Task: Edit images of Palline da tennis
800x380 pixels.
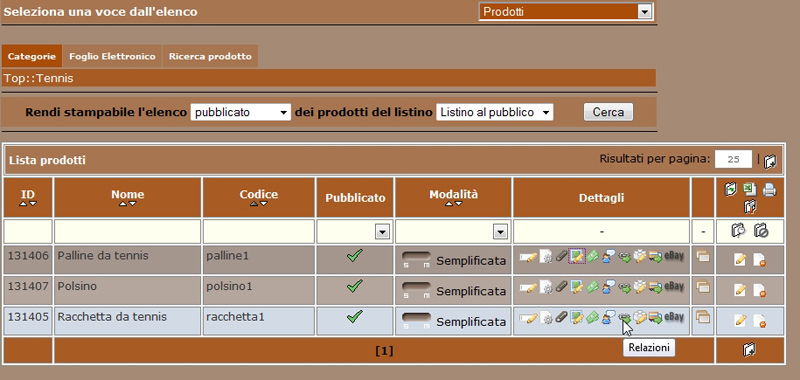Action: (577, 256)
